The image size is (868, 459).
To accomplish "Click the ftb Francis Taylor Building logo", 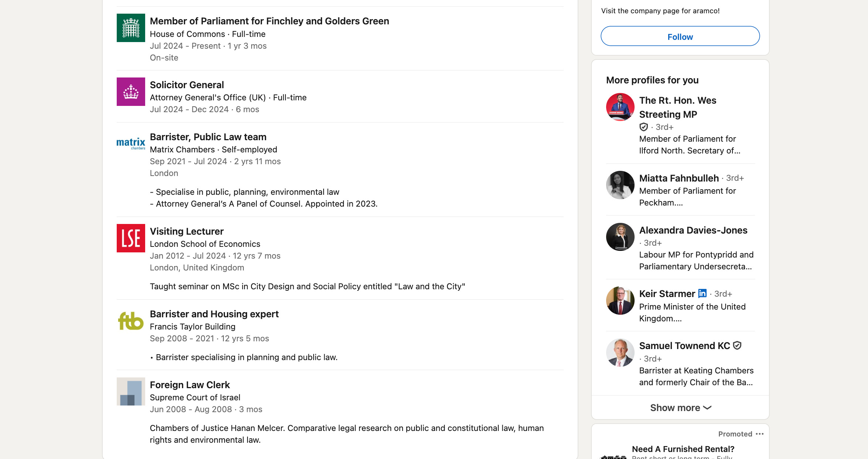I will pos(131,321).
